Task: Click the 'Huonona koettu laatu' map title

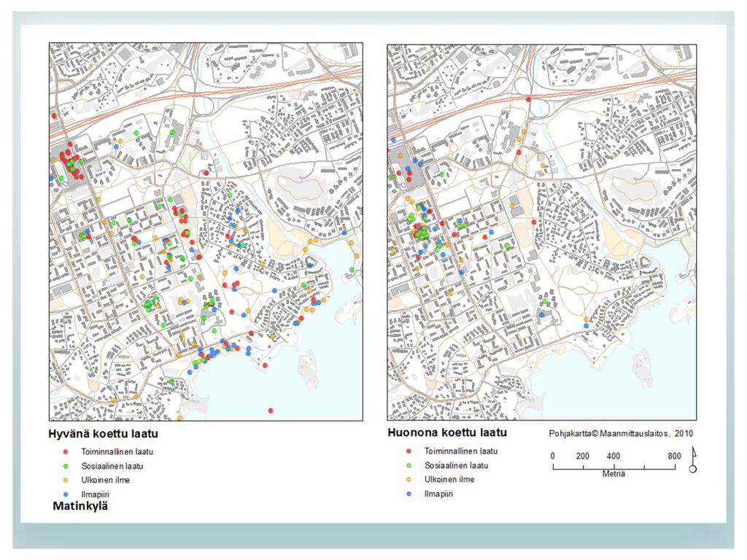Action: 447,432
